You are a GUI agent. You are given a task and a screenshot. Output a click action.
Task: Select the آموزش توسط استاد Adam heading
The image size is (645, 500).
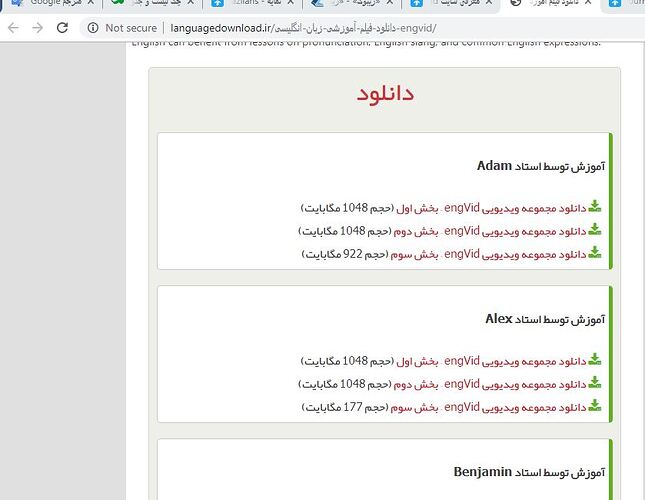click(x=541, y=166)
